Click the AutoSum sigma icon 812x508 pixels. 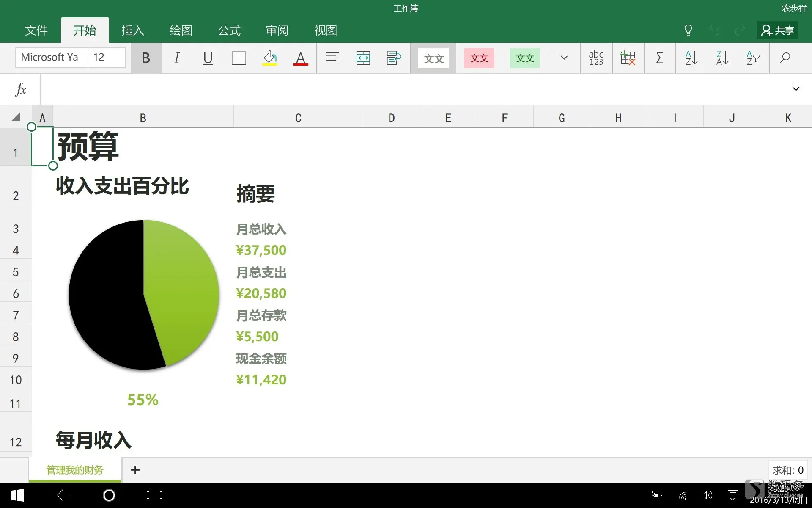click(659, 58)
